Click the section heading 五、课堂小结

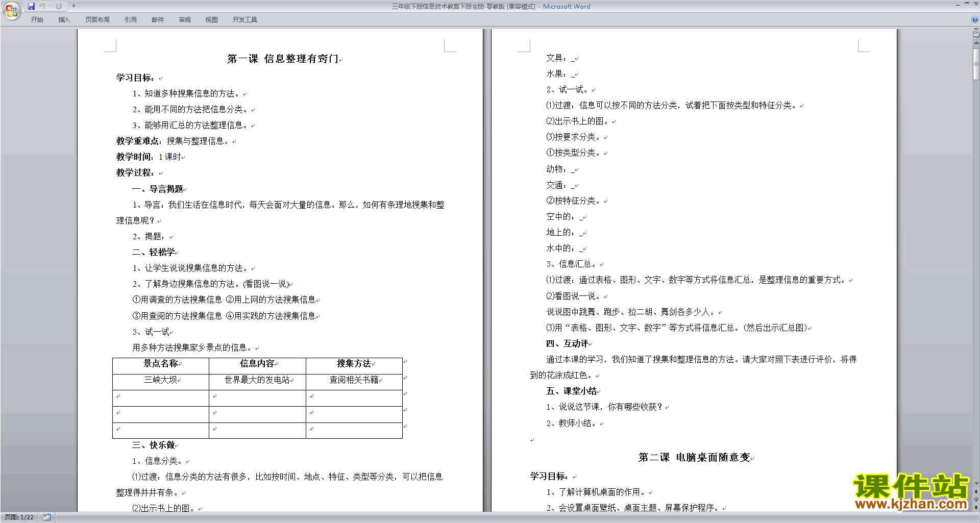[572, 391]
